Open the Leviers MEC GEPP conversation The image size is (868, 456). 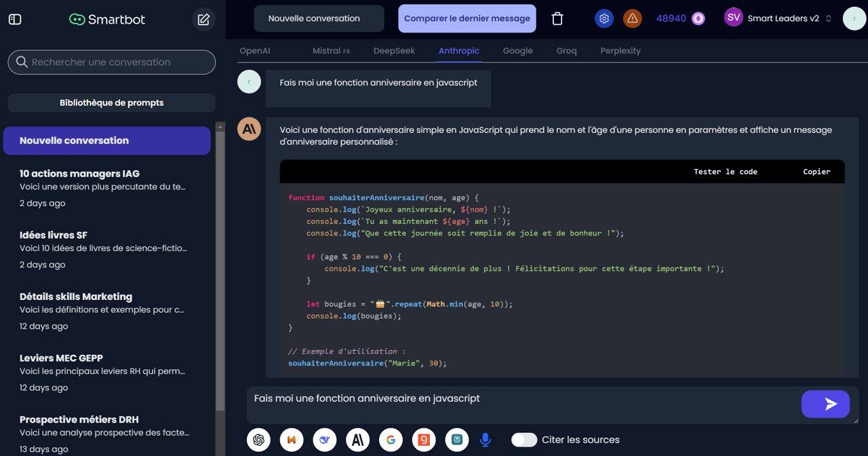tap(107, 373)
